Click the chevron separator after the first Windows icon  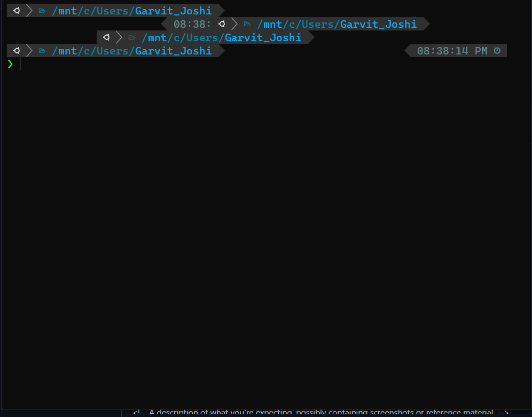[x=28, y=10]
